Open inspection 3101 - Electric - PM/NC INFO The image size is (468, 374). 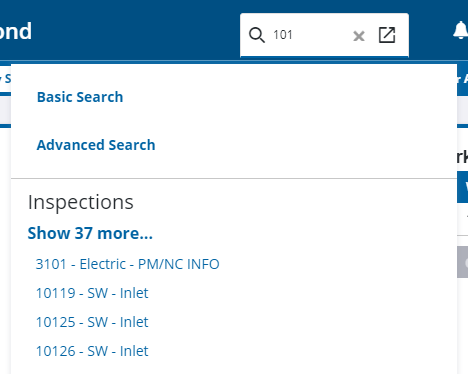[x=127, y=264]
